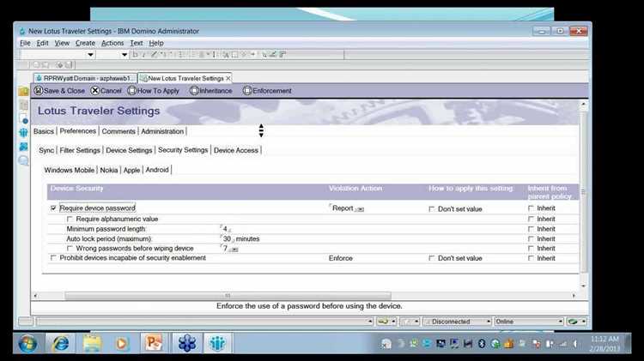Close the New Lotus Traveler Settings tab
Screen dimensions: 644x361
pyautogui.click(x=228, y=77)
